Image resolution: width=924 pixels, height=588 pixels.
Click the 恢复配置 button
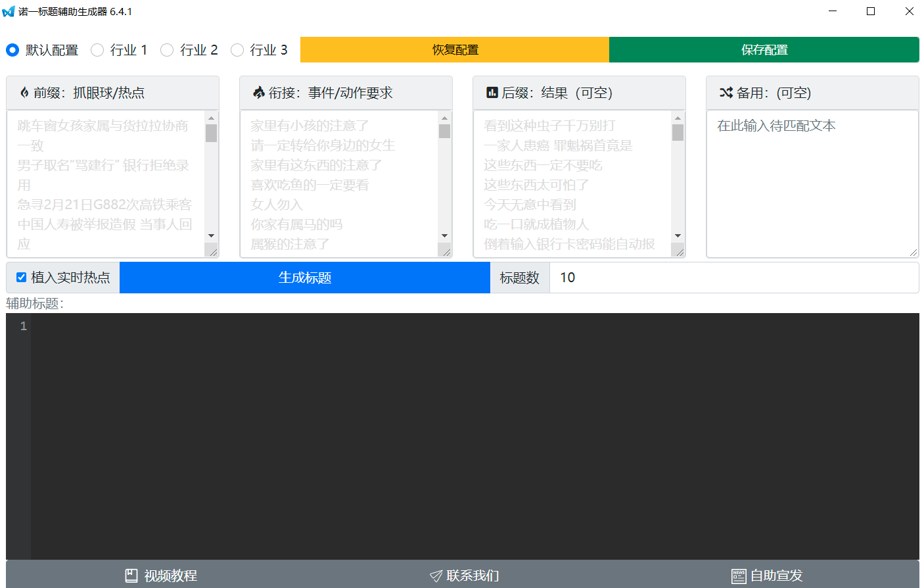pyautogui.click(x=455, y=50)
